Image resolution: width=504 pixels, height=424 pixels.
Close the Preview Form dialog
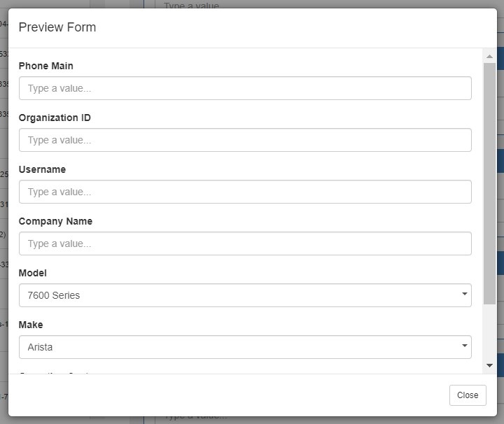pos(467,395)
